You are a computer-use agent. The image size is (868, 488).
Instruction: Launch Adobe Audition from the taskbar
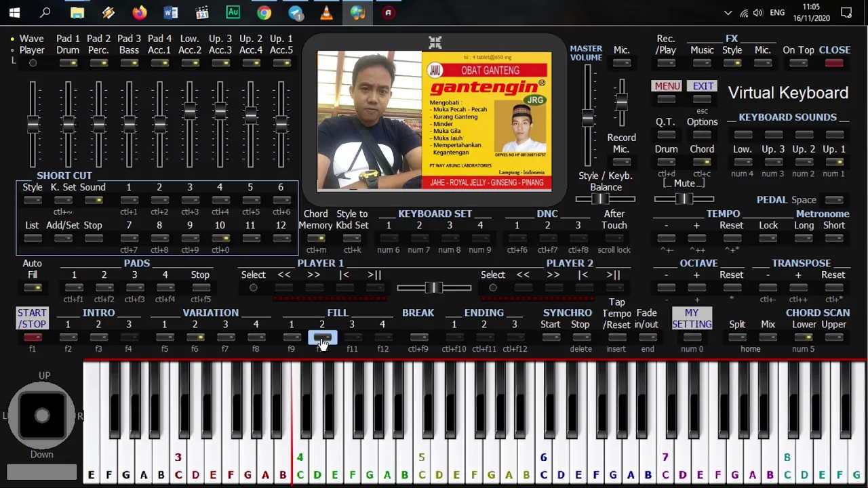click(x=233, y=12)
